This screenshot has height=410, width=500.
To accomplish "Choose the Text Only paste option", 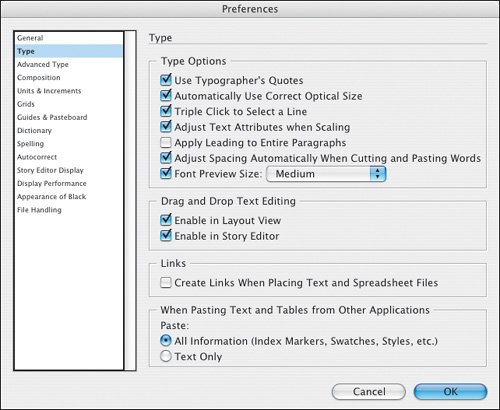I will coord(166,356).
